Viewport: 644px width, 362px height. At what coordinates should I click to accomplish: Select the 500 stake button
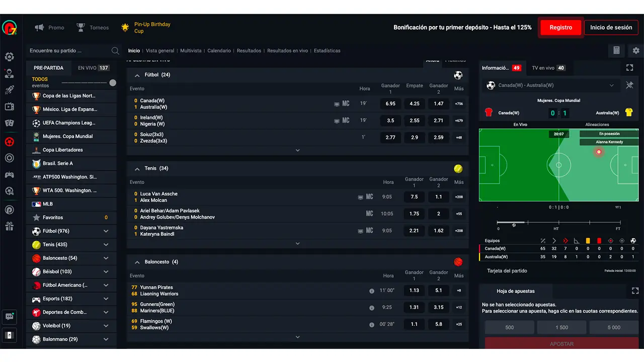tap(510, 327)
